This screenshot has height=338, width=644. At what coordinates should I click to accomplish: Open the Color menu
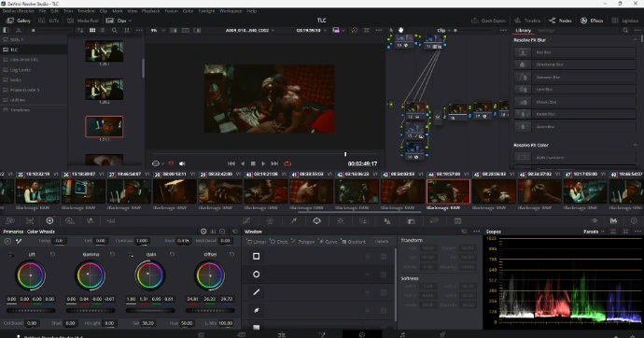tap(189, 11)
